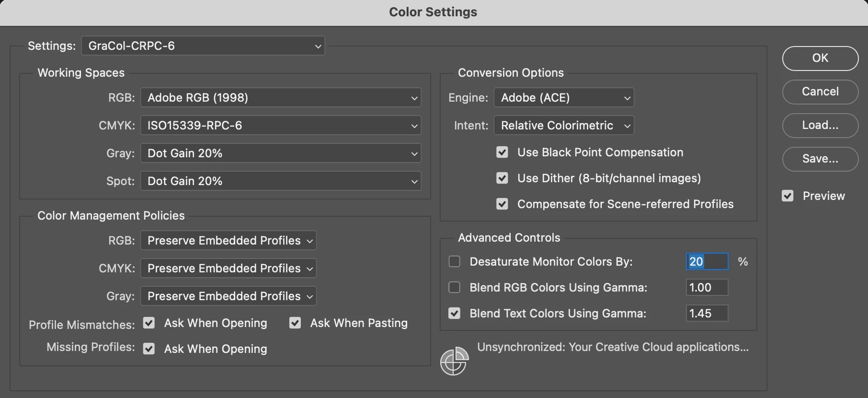Expand the RGB working space dropdown
This screenshot has width=868, height=398.
click(281, 98)
